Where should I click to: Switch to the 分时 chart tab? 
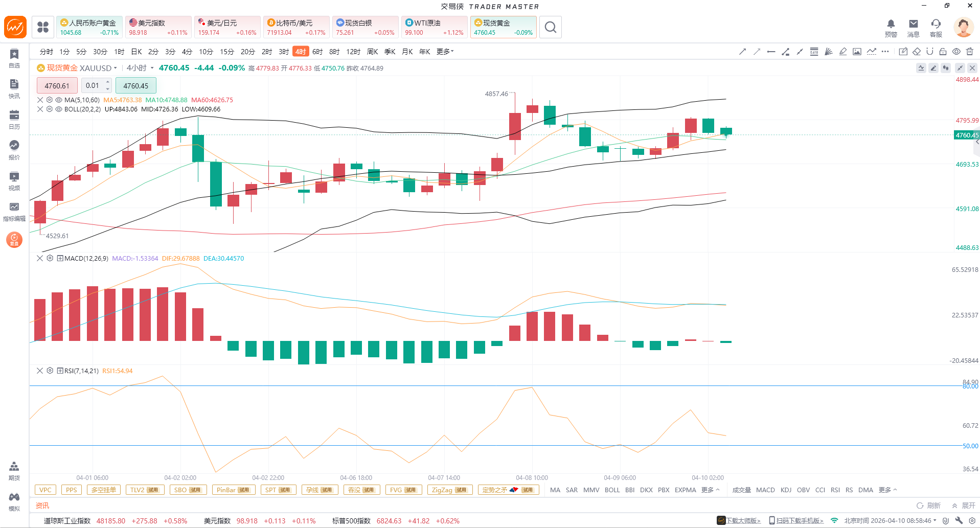(47, 52)
